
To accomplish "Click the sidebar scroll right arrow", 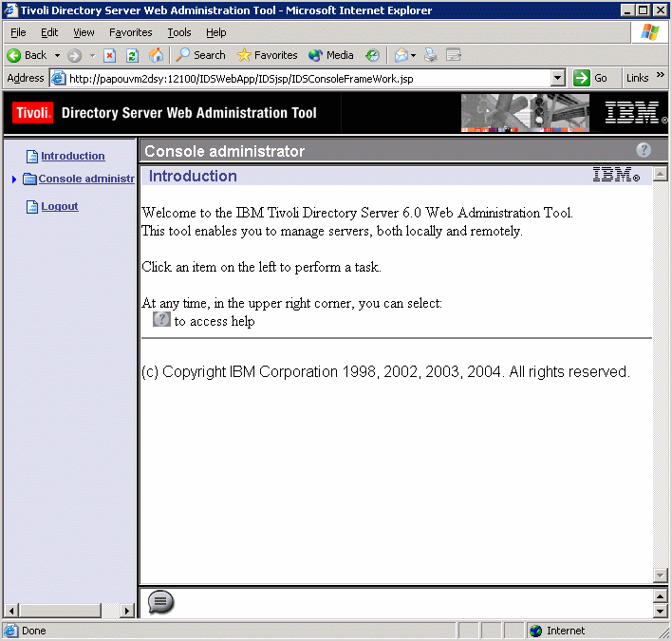I will 126,610.
